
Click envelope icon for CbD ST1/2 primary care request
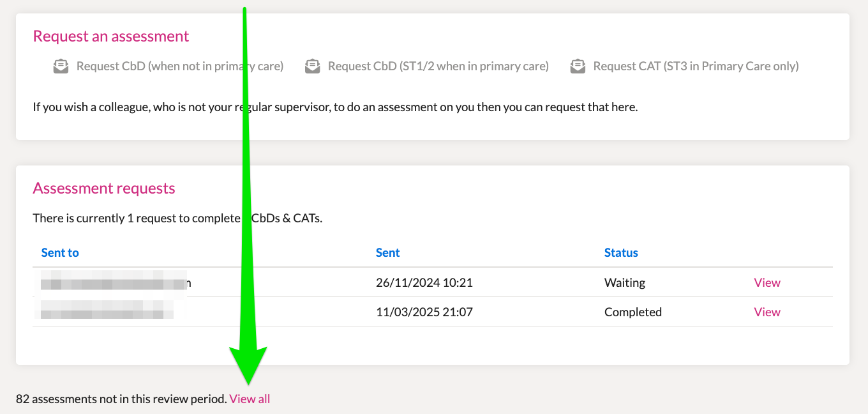tap(312, 66)
